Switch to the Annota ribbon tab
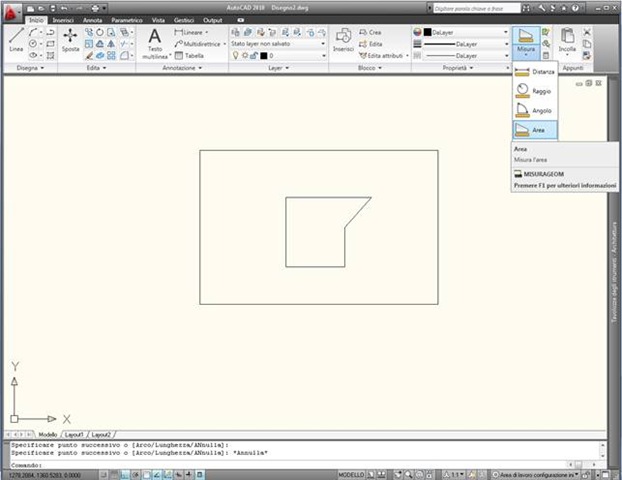Image resolution: width=622 pixels, height=480 pixels. coord(92,20)
